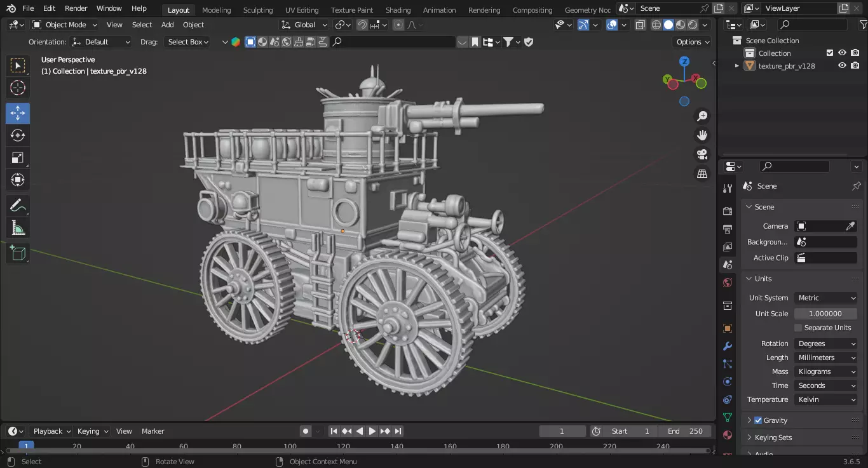868x468 pixels.
Task: Open the Modifiers properties tab
Action: (728, 346)
